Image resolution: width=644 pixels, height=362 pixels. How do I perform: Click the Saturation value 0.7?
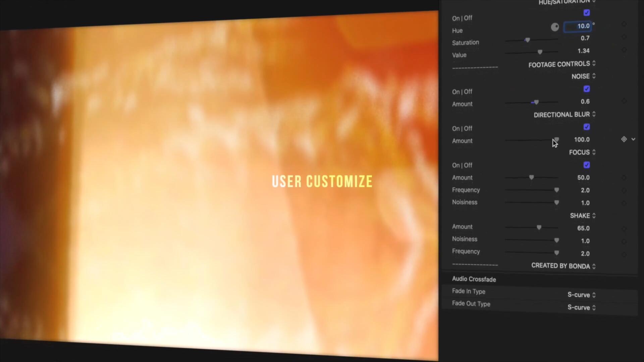pos(585,38)
